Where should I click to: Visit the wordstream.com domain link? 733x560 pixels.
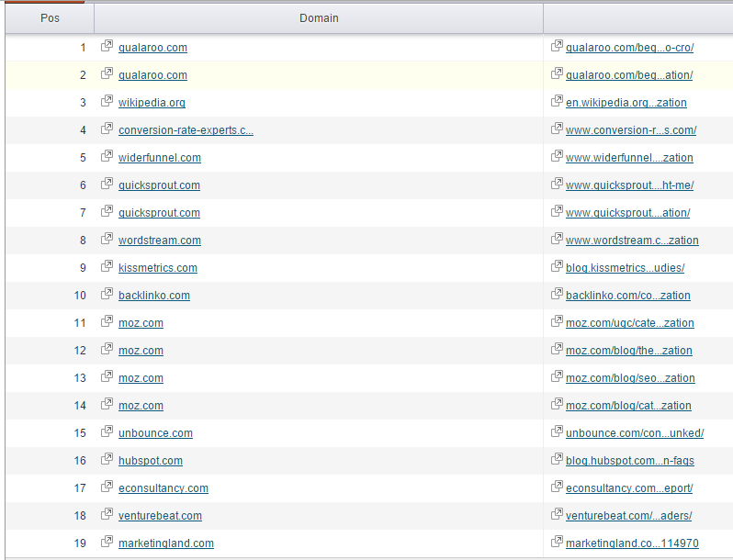coord(160,241)
